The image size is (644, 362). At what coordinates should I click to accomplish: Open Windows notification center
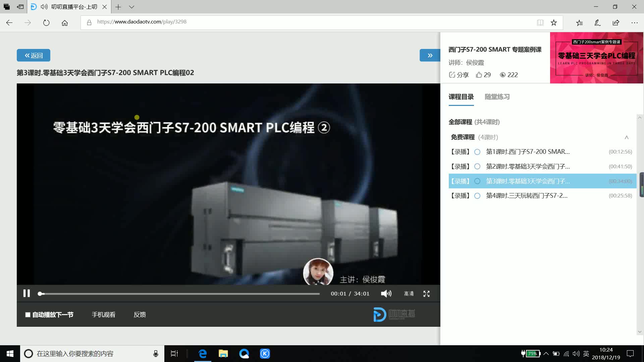click(x=630, y=354)
